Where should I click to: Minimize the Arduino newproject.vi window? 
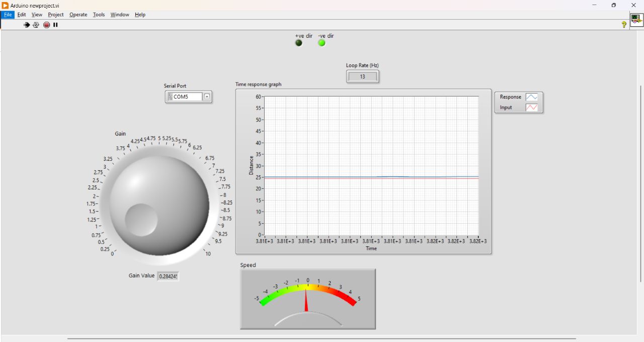[x=594, y=5]
